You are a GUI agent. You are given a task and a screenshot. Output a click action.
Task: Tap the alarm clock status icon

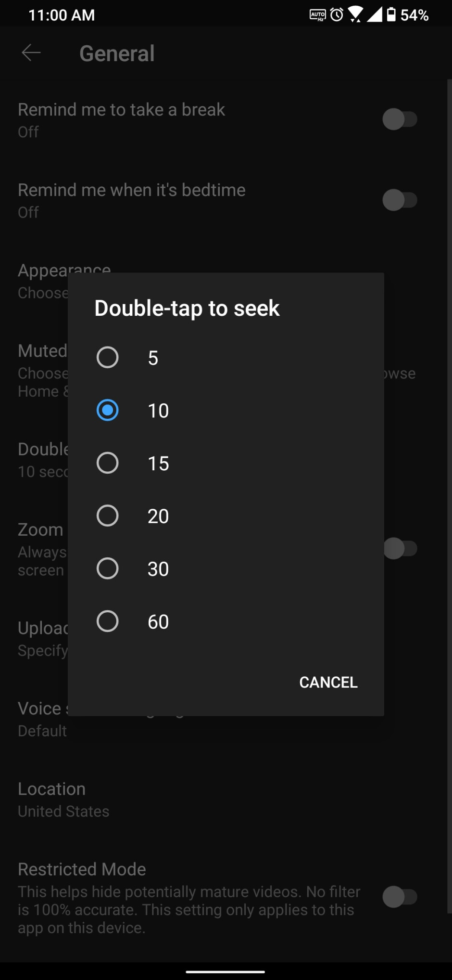(337, 15)
